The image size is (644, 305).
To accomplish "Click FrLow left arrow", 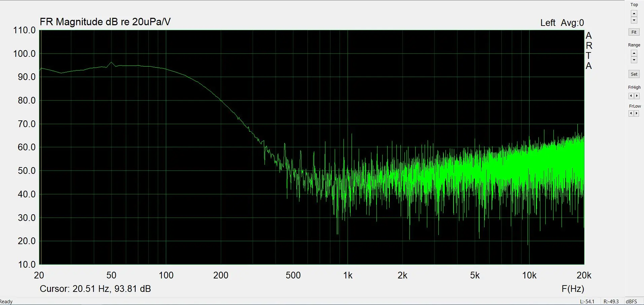I will [631, 114].
